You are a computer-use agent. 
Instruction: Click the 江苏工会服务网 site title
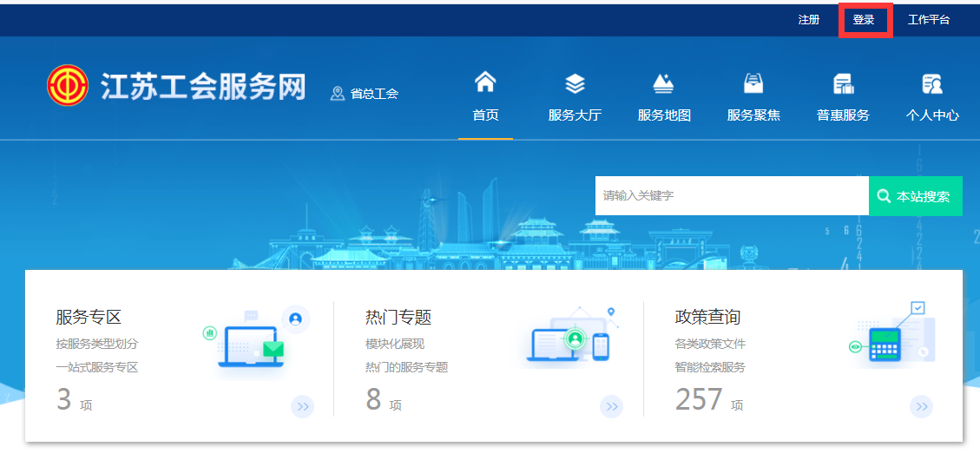203,86
